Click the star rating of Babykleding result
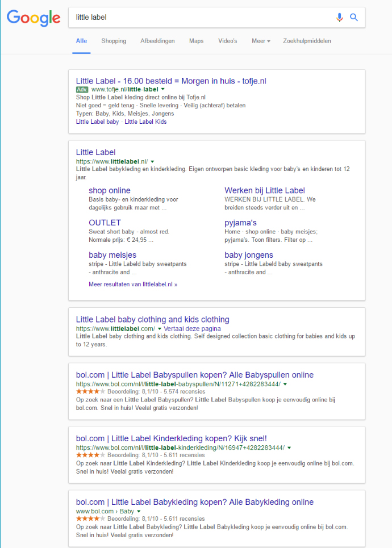Screen dimensions: 392x548 point(90,518)
